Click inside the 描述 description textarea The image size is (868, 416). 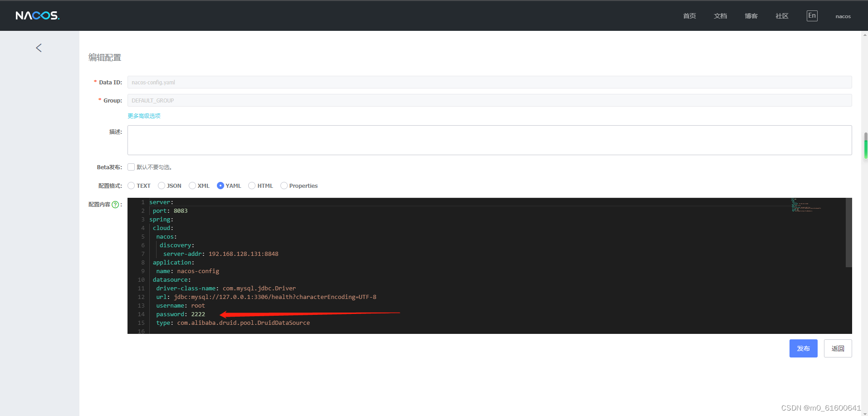tap(490, 140)
